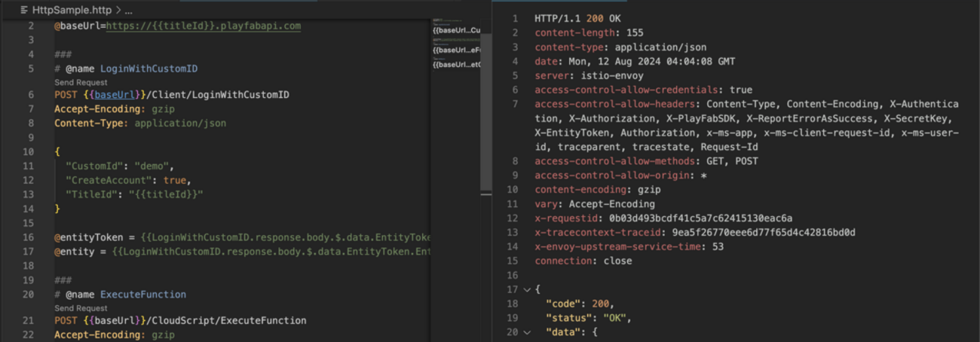Image resolution: width=980 pixels, height=342 pixels.
Task: Click the HTTP/1.1 200 OK status line
Action: click(x=572, y=18)
